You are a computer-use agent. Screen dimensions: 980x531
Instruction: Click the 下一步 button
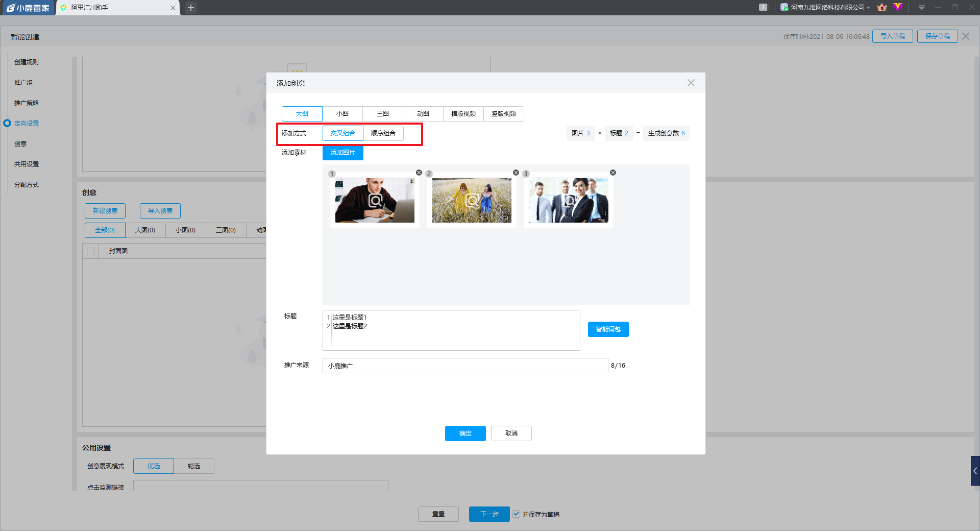(489, 514)
